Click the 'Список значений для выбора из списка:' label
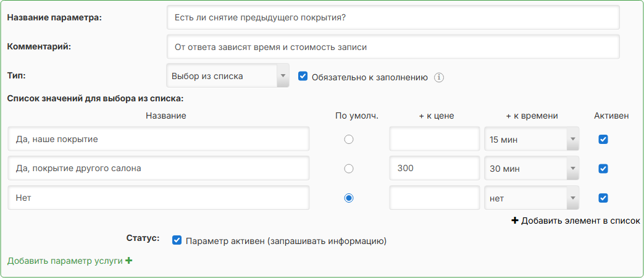Viewport: 644px width, 278px height. tap(95, 99)
